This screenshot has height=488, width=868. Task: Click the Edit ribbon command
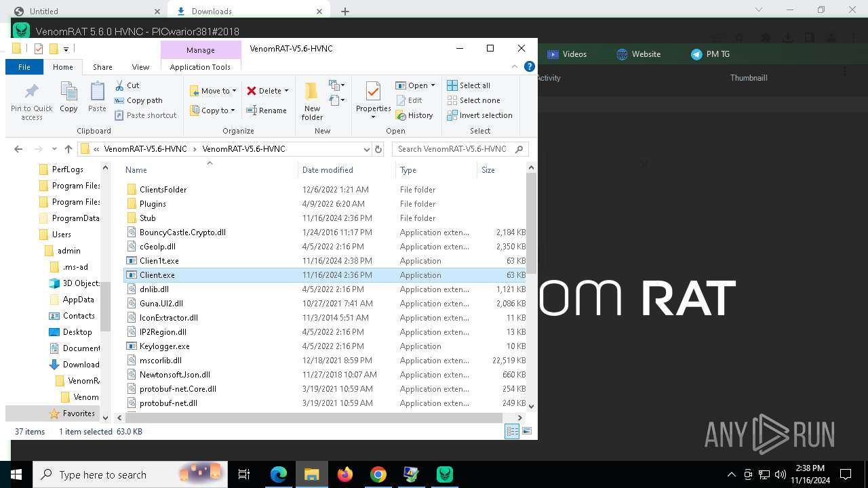[409, 100]
